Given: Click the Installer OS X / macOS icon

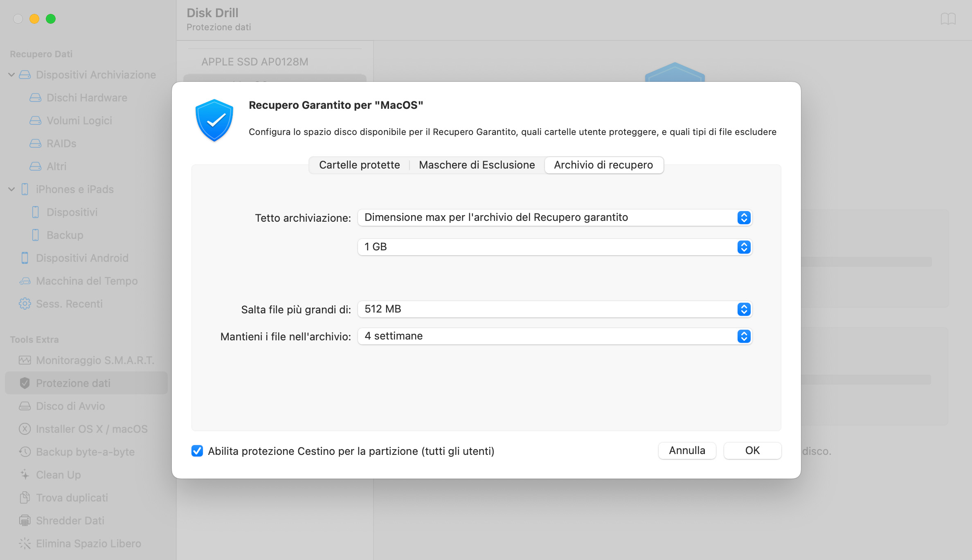Looking at the screenshot, I should (25, 429).
